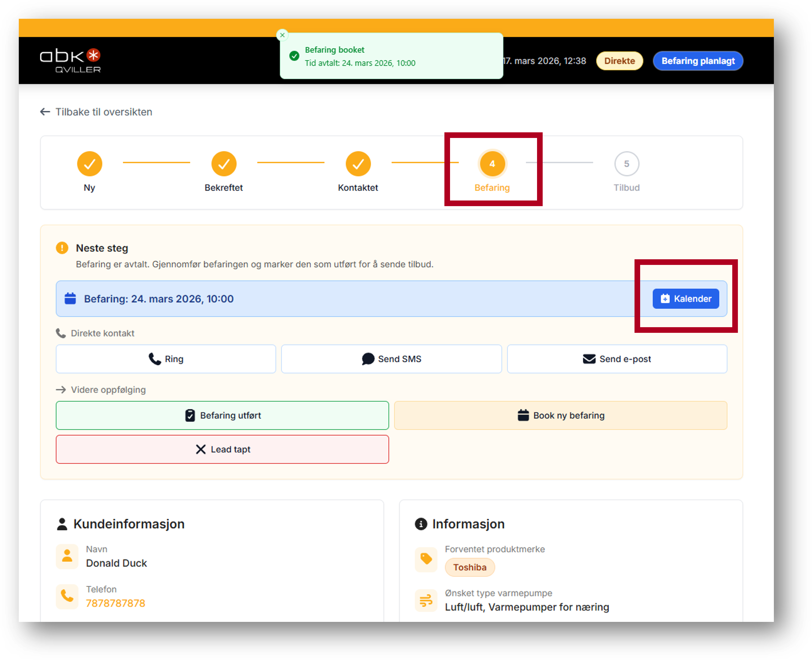Mark Befaring utført

(223, 415)
